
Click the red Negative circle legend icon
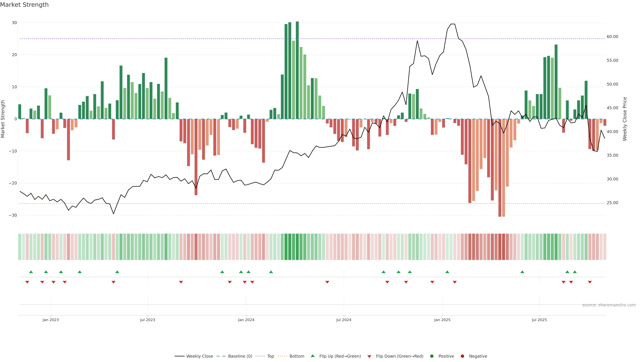pyautogui.click(x=462, y=356)
